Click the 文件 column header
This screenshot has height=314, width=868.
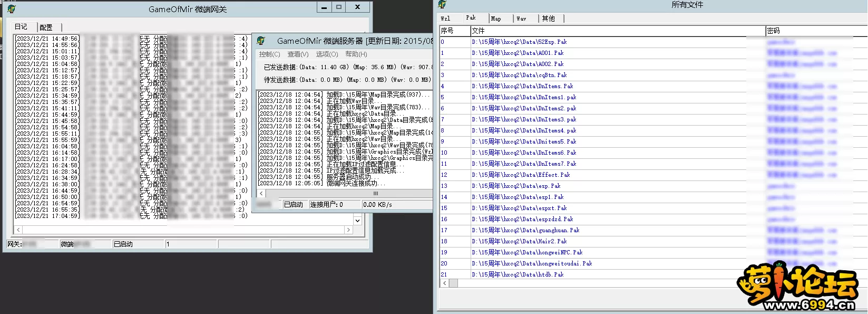(618, 31)
